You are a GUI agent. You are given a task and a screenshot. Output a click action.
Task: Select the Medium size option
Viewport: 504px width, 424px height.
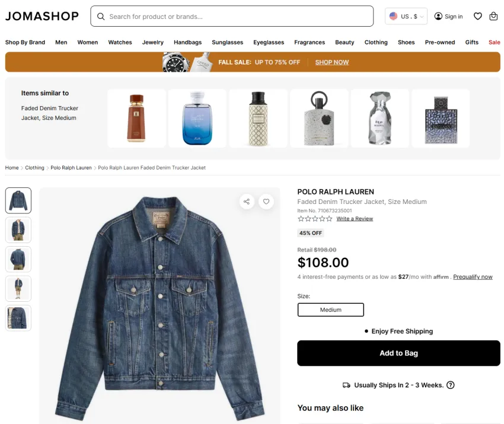330,310
